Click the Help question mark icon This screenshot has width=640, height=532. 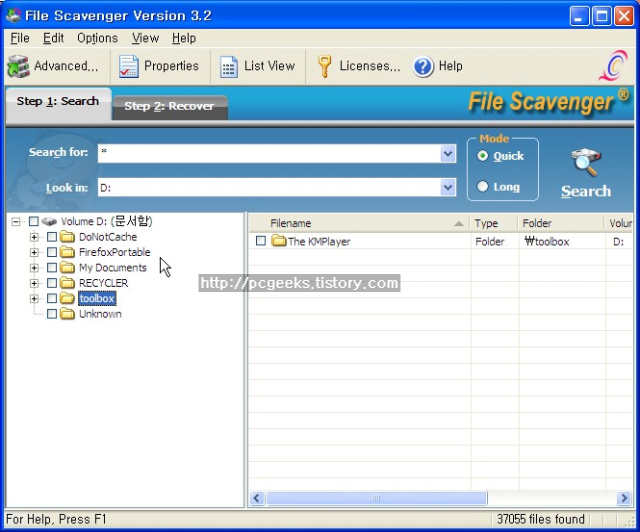click(x=423, y=67)
